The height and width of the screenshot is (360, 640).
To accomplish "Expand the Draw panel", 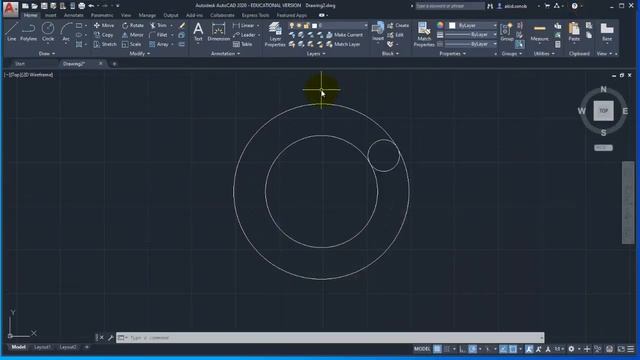I will pyautogui.click(x=47, y=53).
